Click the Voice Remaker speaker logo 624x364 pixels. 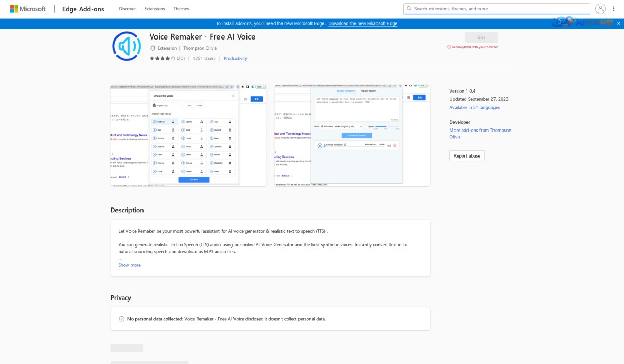tap(126, 46)
